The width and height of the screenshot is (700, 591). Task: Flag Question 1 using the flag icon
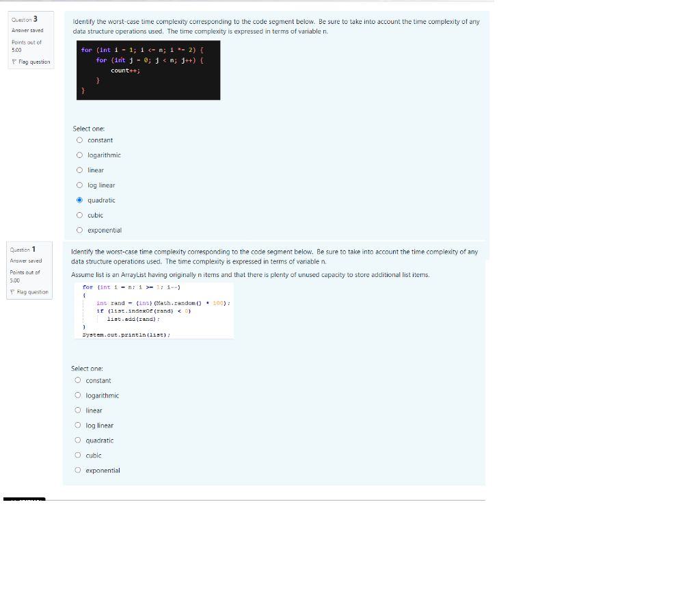(x=13, y=291)
